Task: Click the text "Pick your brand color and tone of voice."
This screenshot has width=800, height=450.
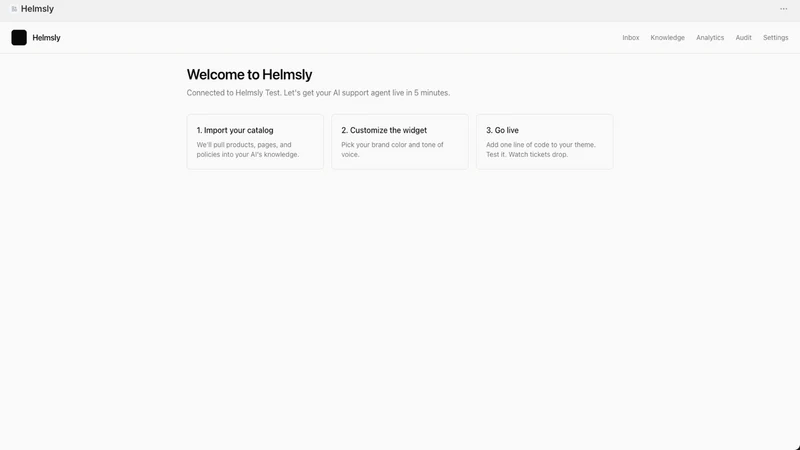Action: tap(392, 149)
